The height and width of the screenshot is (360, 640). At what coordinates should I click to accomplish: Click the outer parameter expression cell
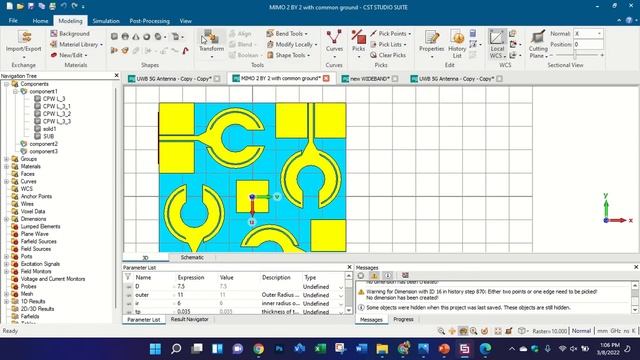tap(197, 295)
